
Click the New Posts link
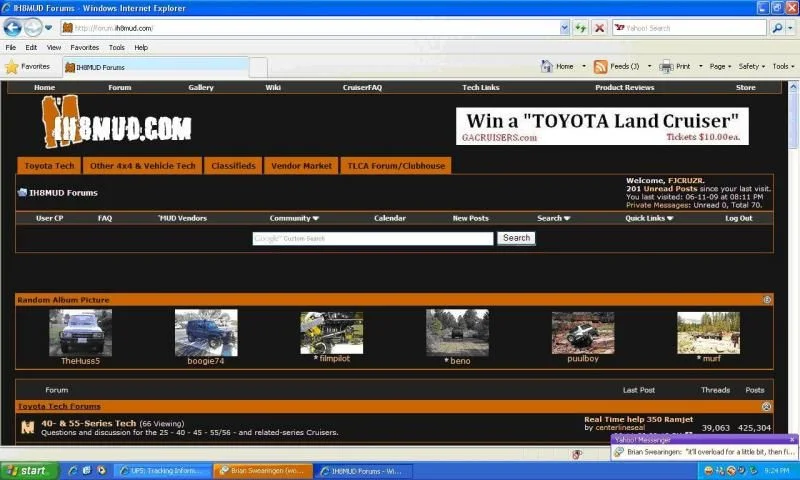click(470, 218)
